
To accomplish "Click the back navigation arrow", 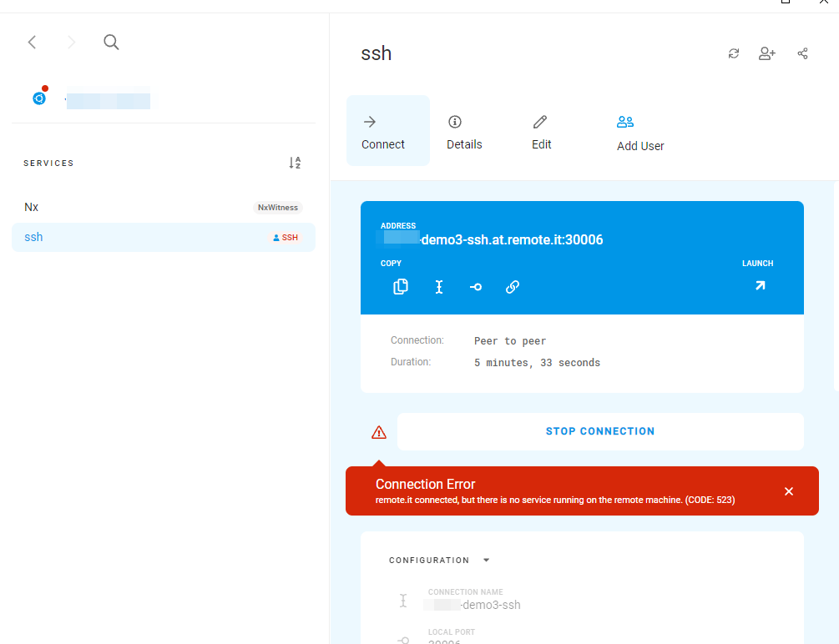I will point(32,43).
